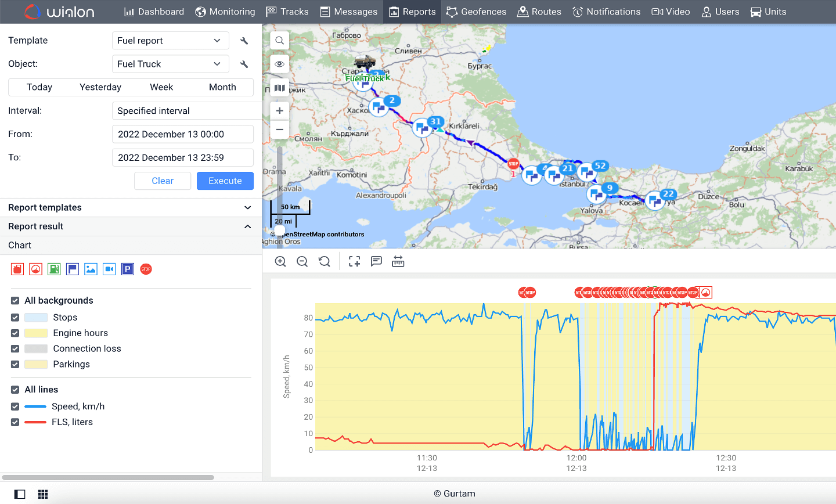Open the Template dropdown showing Fuel report
Image resolution: width=836 pixels, height=504 pixels.
(170, 40)
